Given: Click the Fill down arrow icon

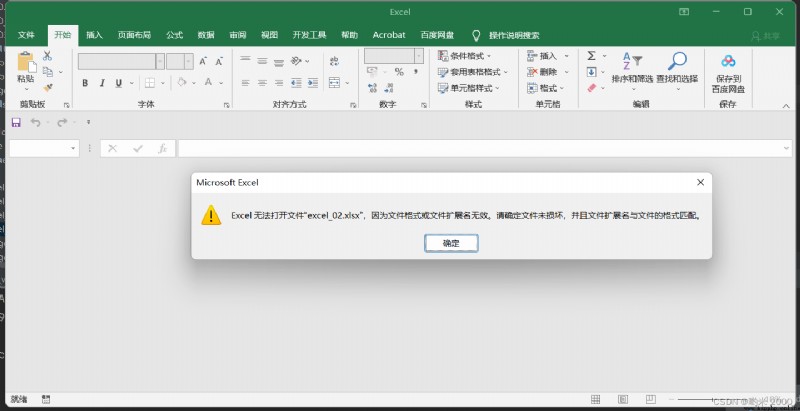Looking at the screenshot, I should coord(591,72).
